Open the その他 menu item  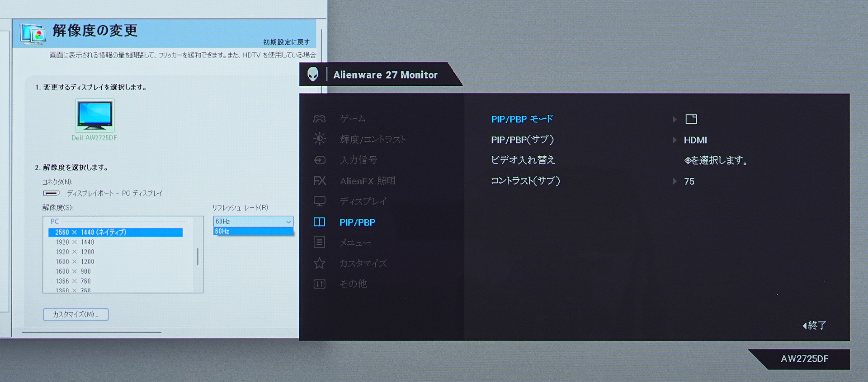click(x=354, y=284)
